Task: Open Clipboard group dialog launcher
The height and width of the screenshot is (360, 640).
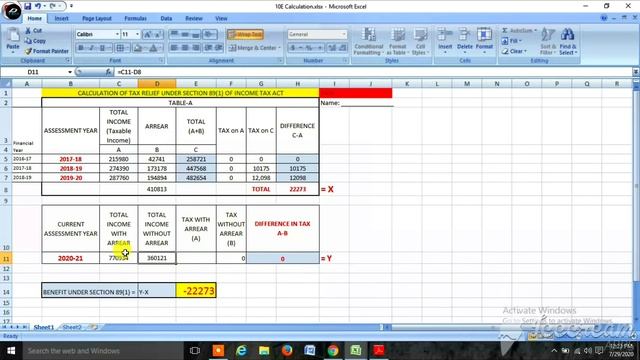Action: pyautogui.click(x=68, y=60)
